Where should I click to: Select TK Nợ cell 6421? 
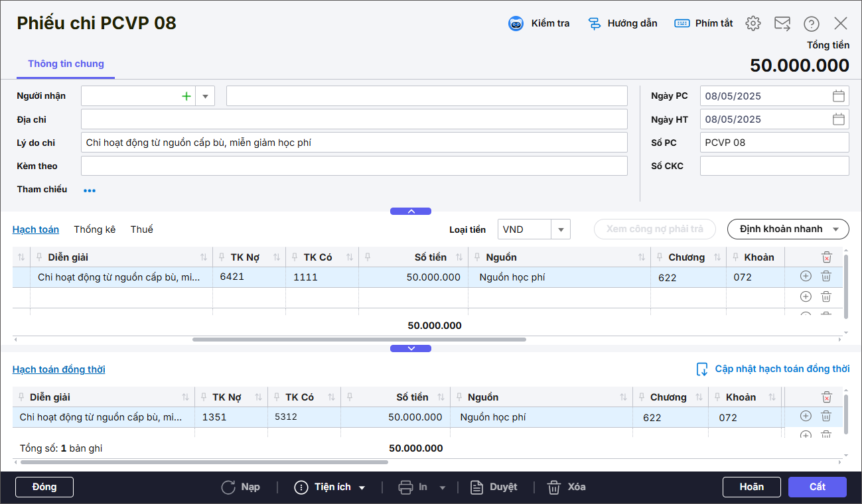[249, 277]
